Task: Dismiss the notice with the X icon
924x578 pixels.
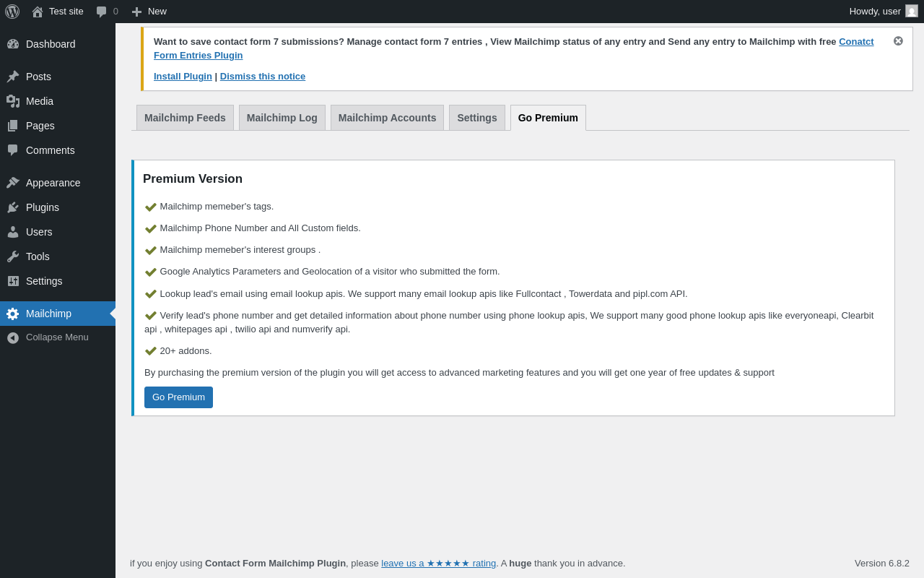Action: pyautogui.click(x=898, y=41)
